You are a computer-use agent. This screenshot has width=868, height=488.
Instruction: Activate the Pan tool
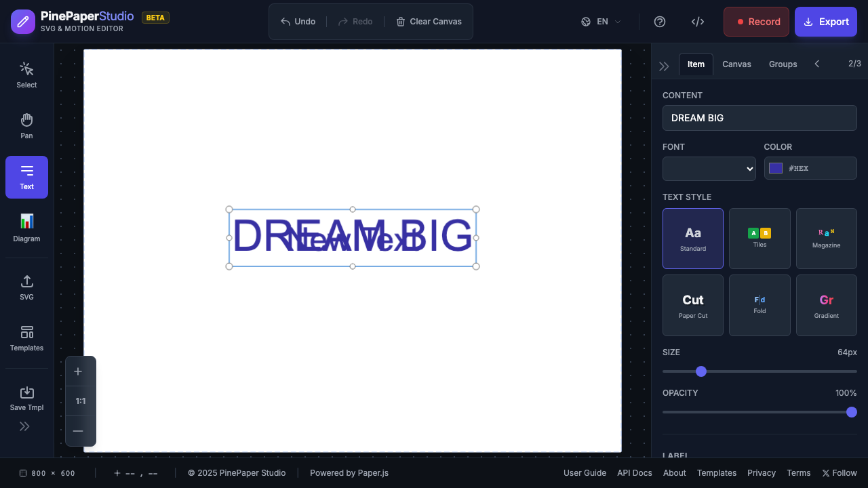point(26,125)
